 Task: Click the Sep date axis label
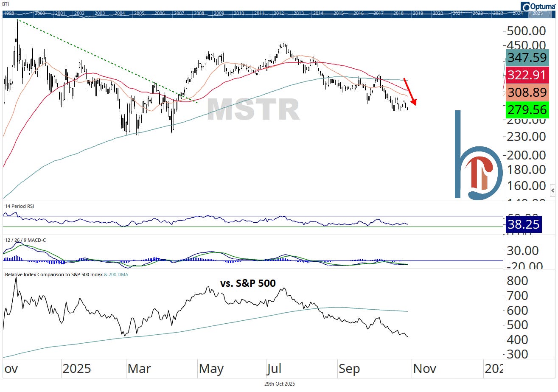pos(349,369)
